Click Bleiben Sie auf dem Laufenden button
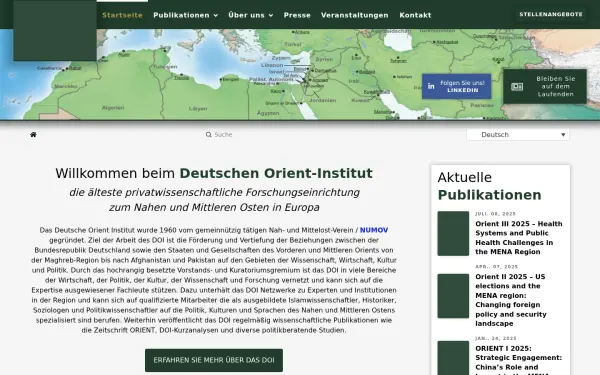The height and width of the screenshot is (375, 600). 545,86
